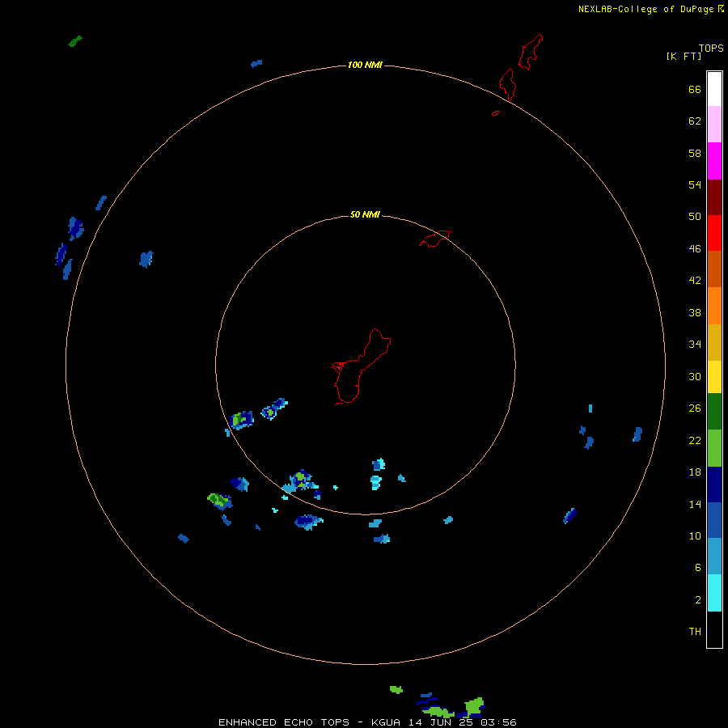Click the 66 value on the scale
This screenshot has width=728, height=728.
click(695, 89)
